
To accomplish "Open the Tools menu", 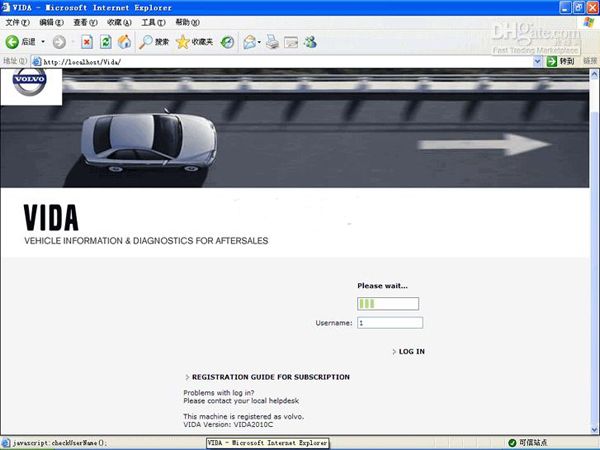I will click(x=153, y=22).
